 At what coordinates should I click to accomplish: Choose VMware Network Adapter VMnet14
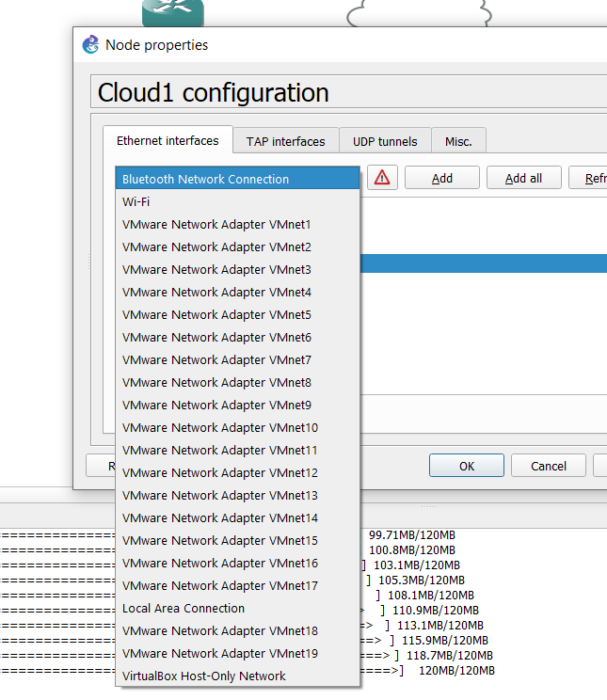coord(237,517)
